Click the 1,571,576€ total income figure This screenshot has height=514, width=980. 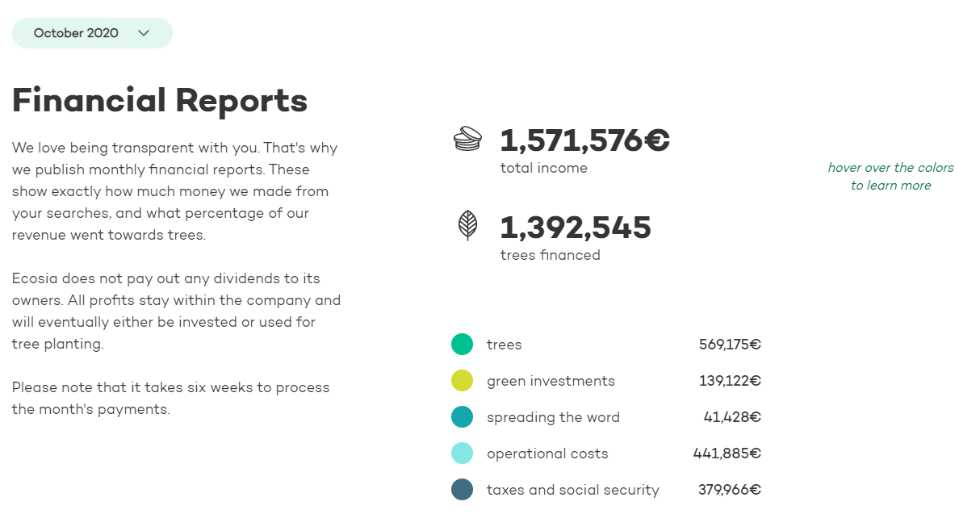click(585, 140)
